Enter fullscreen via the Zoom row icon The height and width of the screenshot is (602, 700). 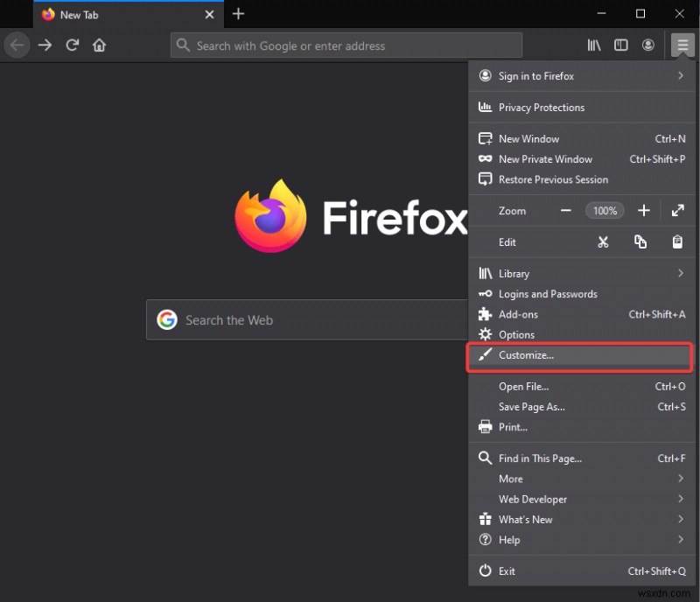click(x=677, y=210)
